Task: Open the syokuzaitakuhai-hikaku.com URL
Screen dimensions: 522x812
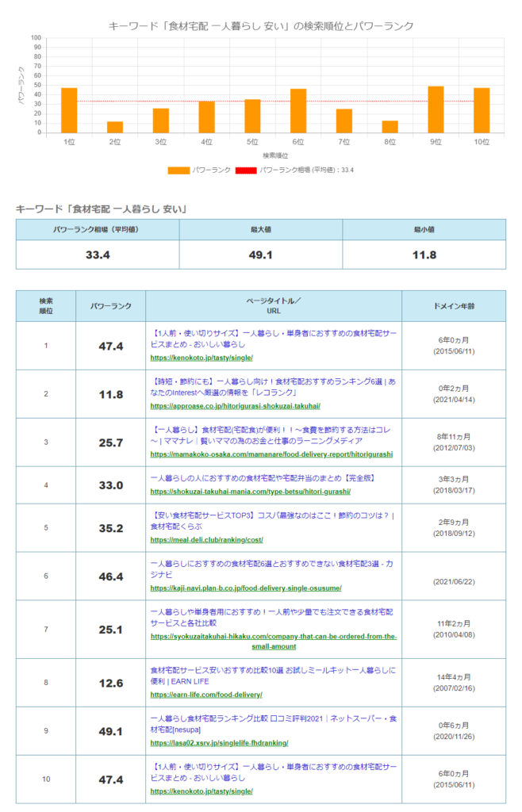Action: point(274,641)
